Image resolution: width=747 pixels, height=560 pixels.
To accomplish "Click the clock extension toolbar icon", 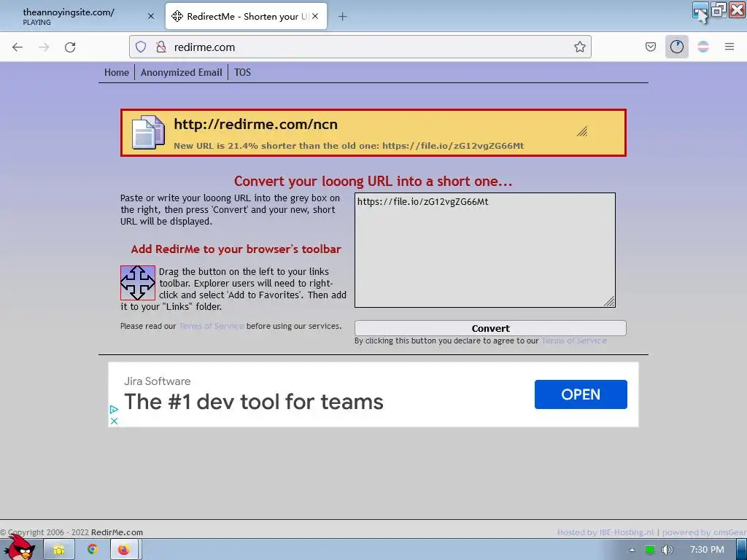I will coord(676,47).
